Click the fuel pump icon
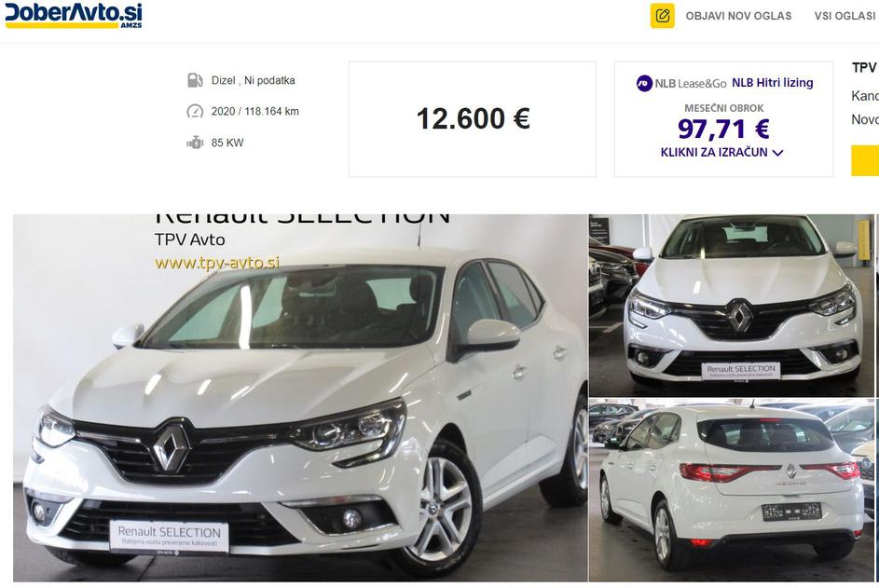 point(195,80)
